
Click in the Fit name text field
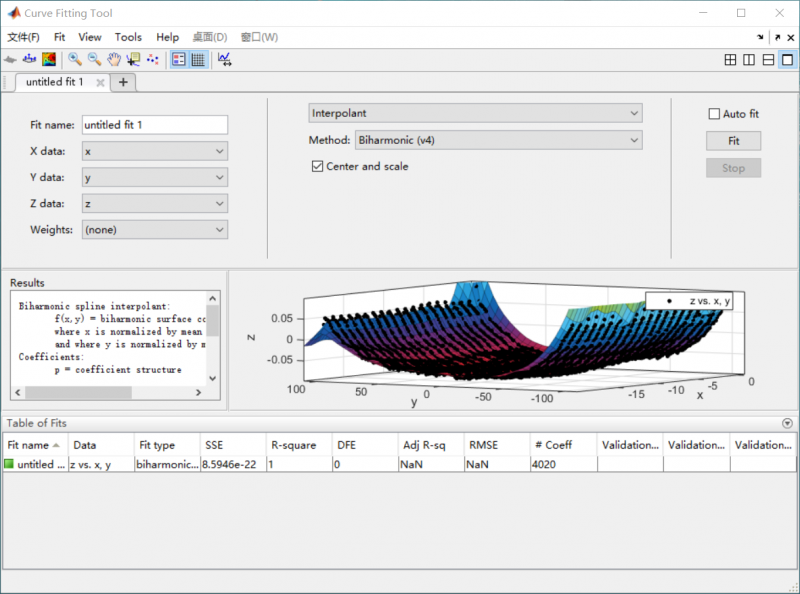(154, 125)
